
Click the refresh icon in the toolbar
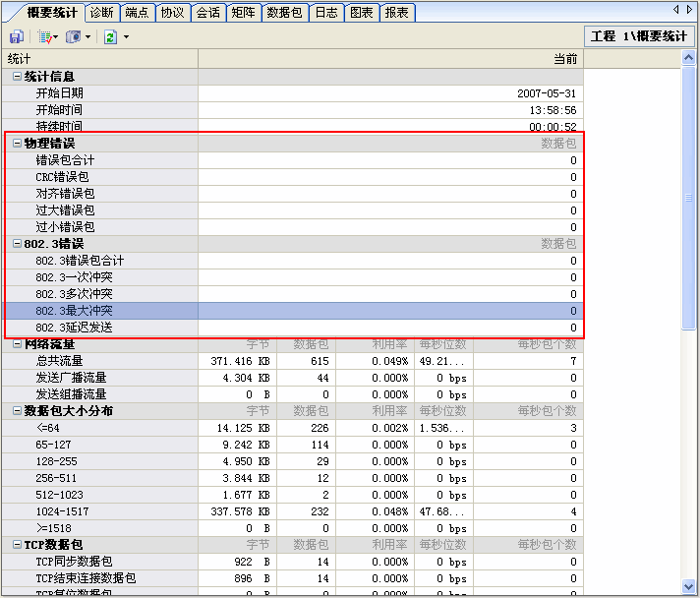click(110, 36)
